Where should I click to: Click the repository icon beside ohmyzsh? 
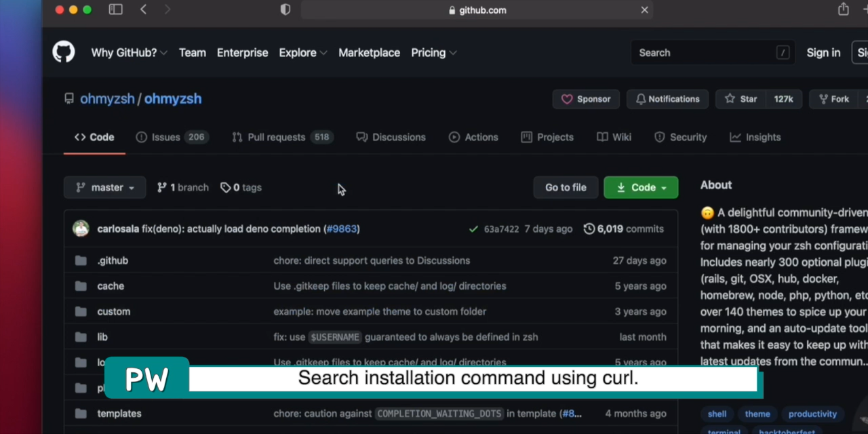pos(69,98)
